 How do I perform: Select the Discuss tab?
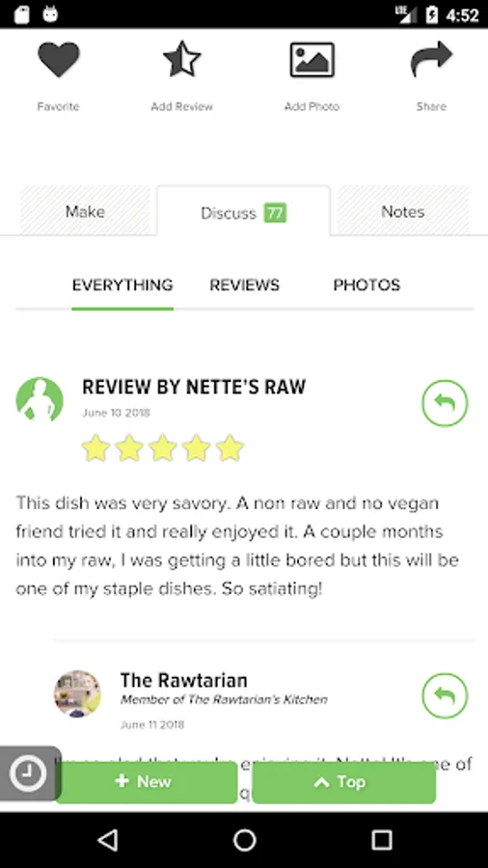[243, 212]
